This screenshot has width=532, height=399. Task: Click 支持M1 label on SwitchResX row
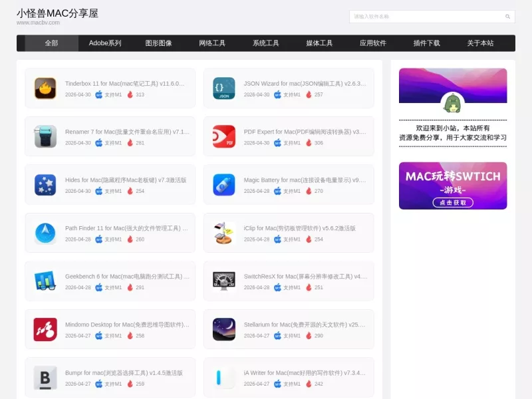pos(292,287)
